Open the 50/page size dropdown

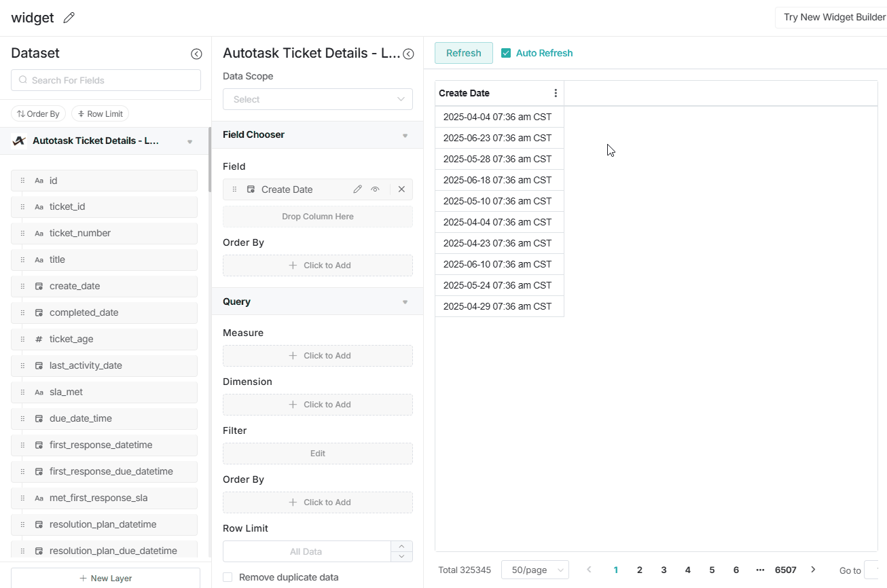(x=535, y=570)
